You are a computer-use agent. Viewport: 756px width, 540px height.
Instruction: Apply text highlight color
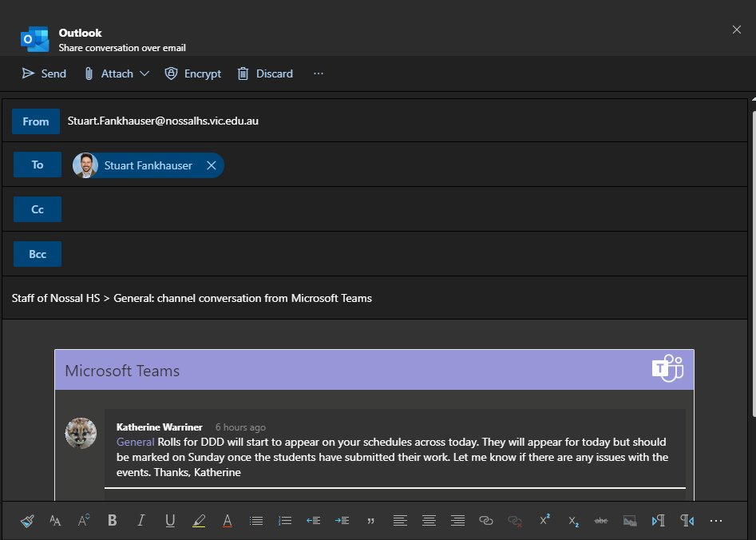[199, 520]
